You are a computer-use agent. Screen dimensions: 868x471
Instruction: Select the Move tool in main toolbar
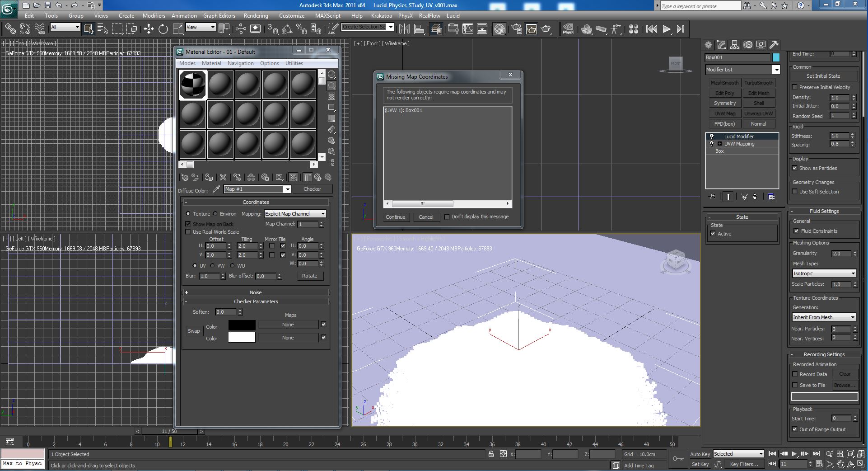tap(149, 29)
